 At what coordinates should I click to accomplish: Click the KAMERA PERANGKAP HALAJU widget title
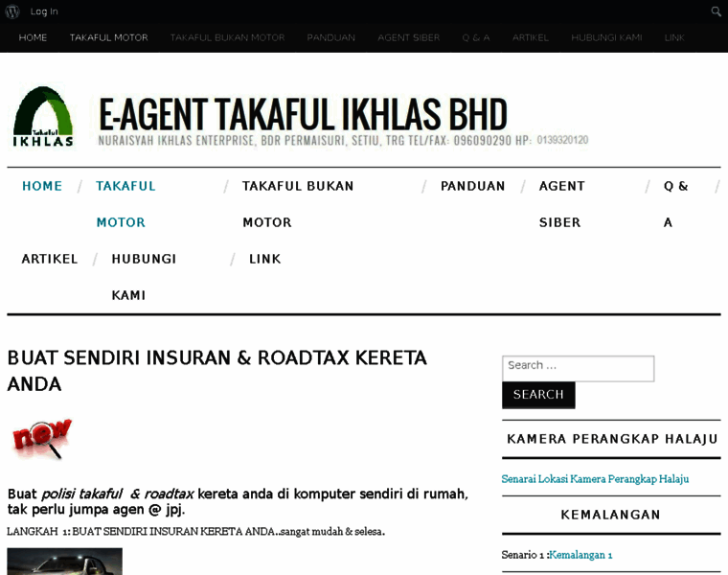612,439
